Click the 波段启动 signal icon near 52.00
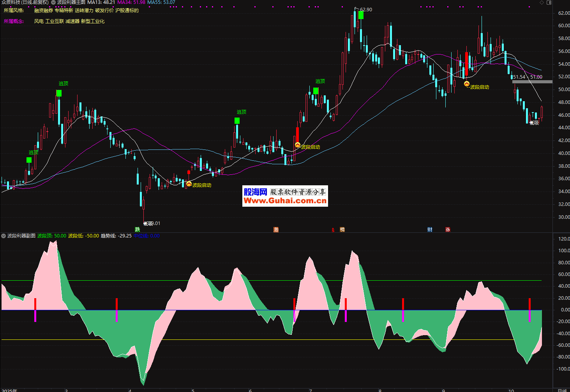This screenshot has width=570, height=392. click(466, 84)
